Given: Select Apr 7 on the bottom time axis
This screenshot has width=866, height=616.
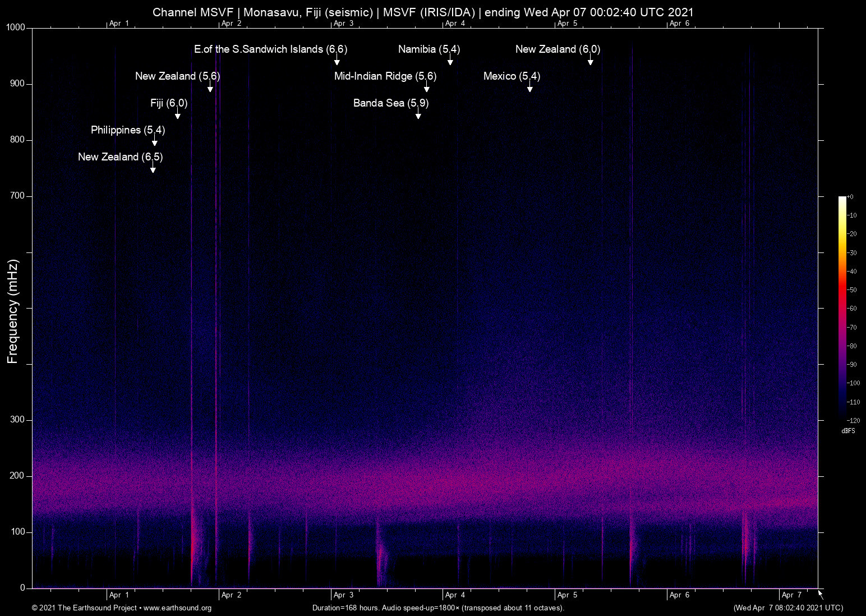Looking at the screenshot, I should click(791, 595).
